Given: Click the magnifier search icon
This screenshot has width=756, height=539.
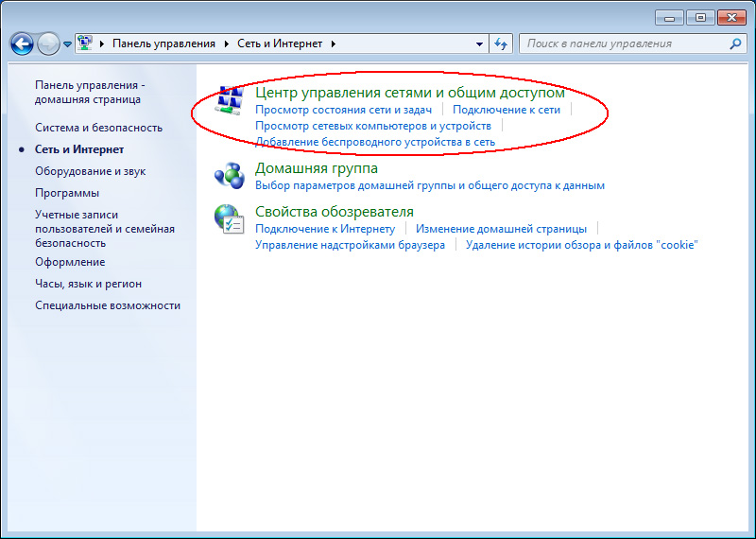Looking at the screenshot, I should point(735,43).
